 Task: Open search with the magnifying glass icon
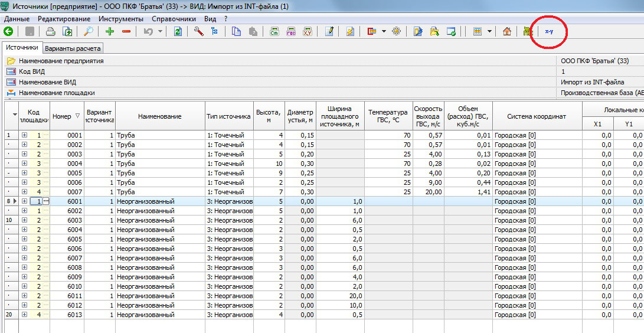[x=88, y=32]
